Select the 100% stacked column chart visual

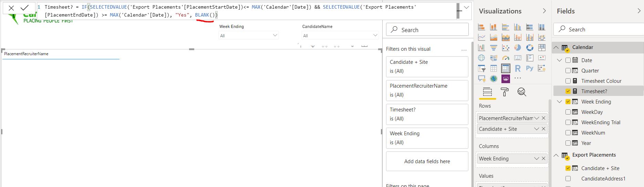542,27
